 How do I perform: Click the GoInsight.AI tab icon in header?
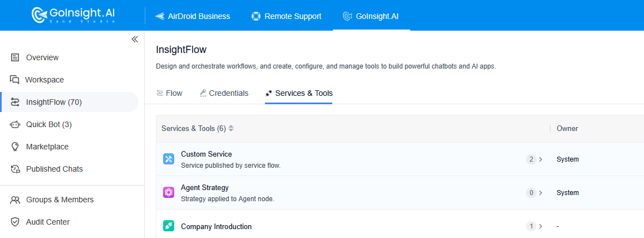coord(347,16)
